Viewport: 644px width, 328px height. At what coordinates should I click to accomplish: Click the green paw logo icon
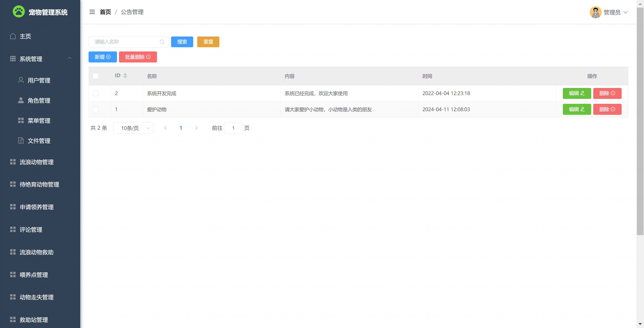point(19,12)
